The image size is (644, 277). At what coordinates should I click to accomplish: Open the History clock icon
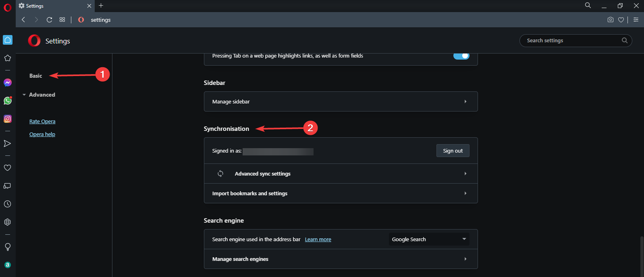[7, 204]
